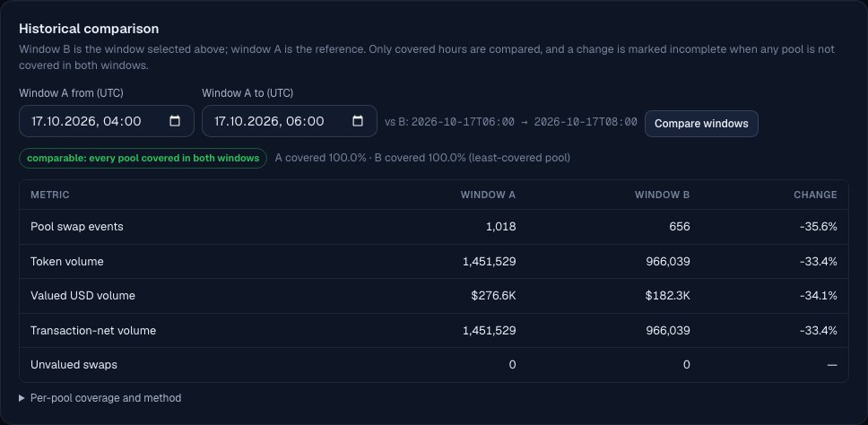The image size is (868, 425).
Task: Click Window B value 656 for swap events
Action: (679, 227)
